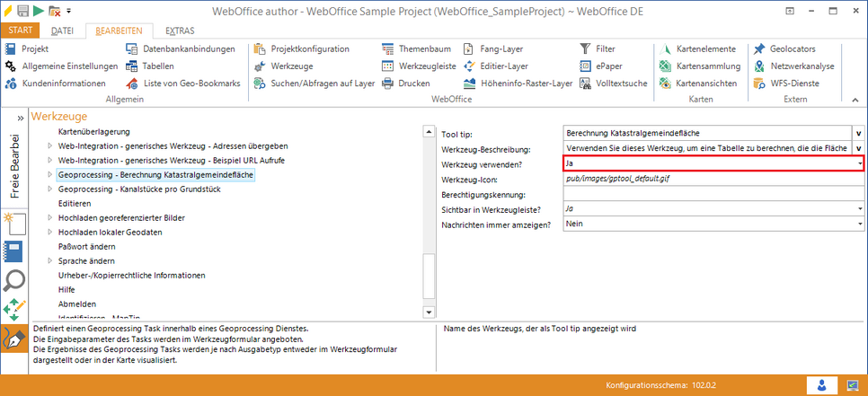Open Kundeninformationen in ribbon

[56, 84]
